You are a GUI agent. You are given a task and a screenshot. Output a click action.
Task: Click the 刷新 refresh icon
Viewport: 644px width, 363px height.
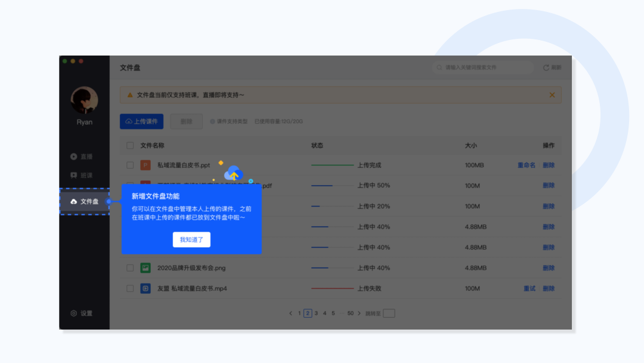point(546,67)
